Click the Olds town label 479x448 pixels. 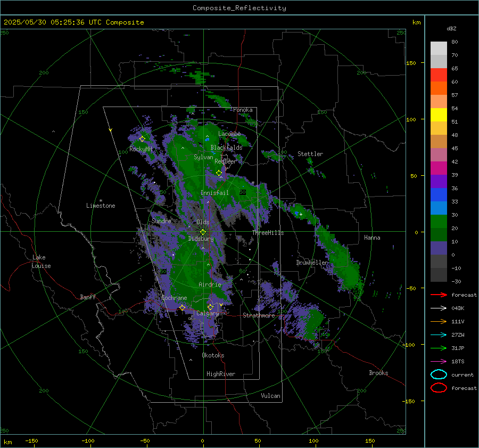(x=203, y=222)
